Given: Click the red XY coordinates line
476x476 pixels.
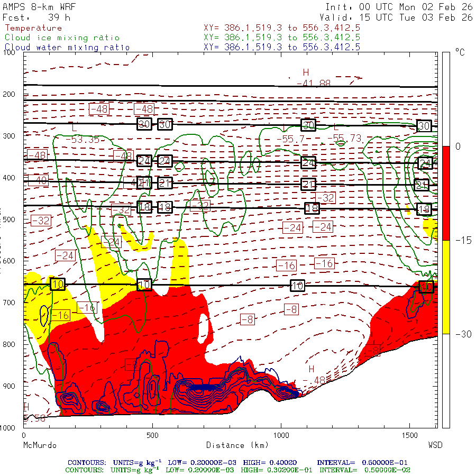Looking at the screenshot, I should pos(282,28).
